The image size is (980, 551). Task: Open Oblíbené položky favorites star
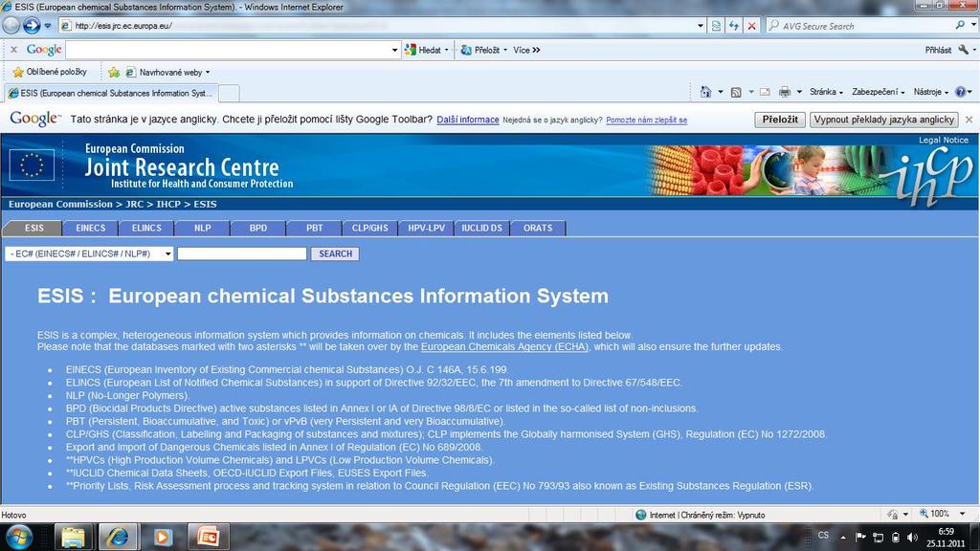pyautogui.click(x=50, y=72)
